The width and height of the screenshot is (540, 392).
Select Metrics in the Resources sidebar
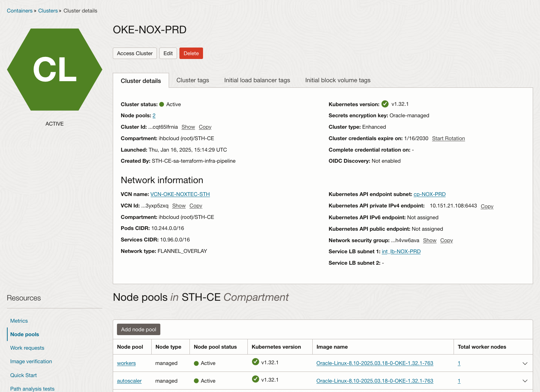point(19,321)
